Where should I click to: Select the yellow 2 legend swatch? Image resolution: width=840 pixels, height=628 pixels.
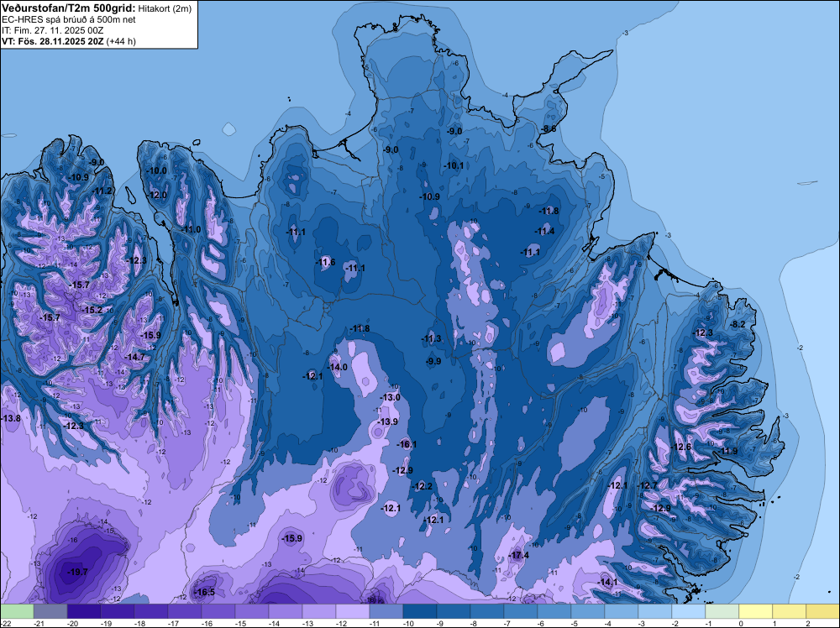pyautogui.click(x=823, y=611)
